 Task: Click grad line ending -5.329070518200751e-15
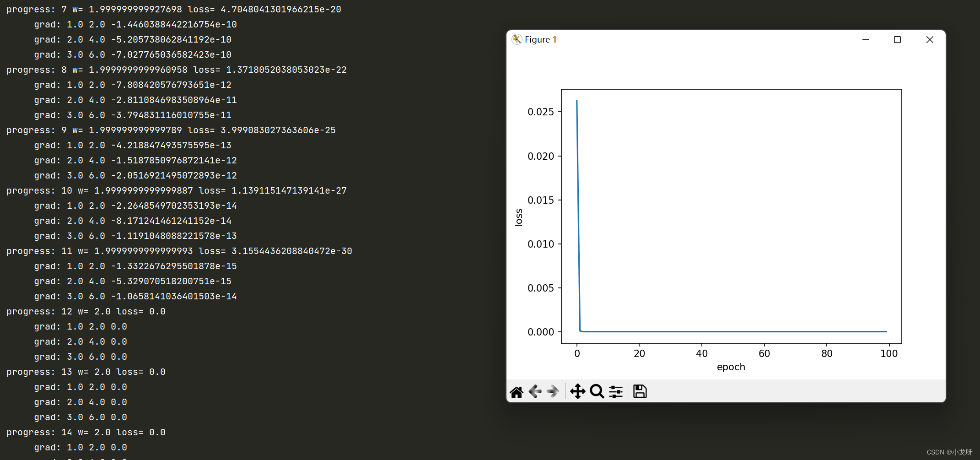tap(133, 281)
